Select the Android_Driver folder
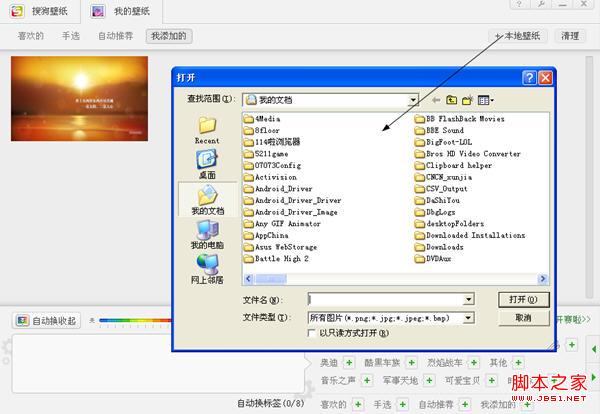The image size is (600, 414). point(278,189)
